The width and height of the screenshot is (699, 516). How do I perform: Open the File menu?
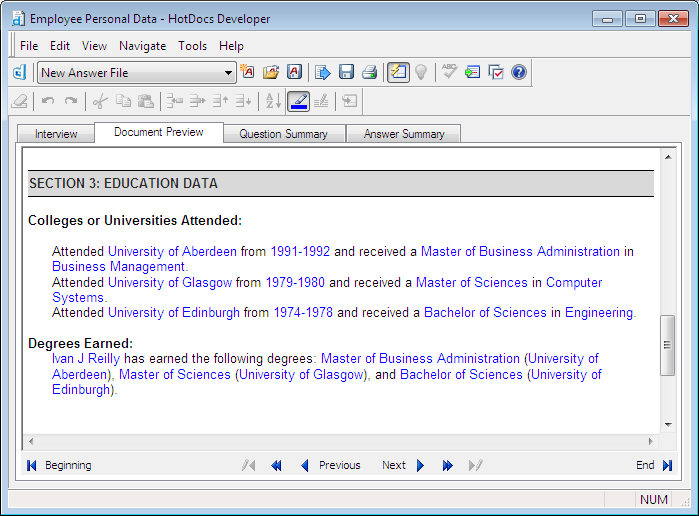click(x=29, y=46)
